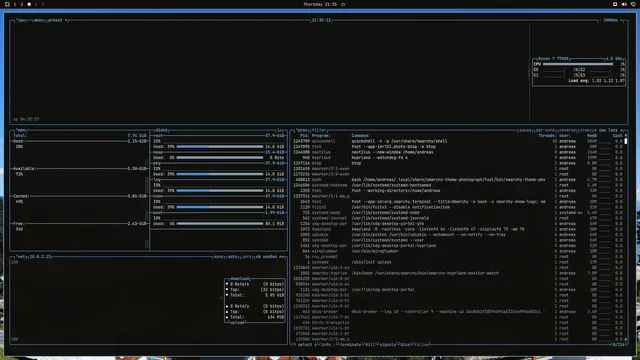
Task: Switch to workspace 1 in top bar
Action: [x=15, y=4]
